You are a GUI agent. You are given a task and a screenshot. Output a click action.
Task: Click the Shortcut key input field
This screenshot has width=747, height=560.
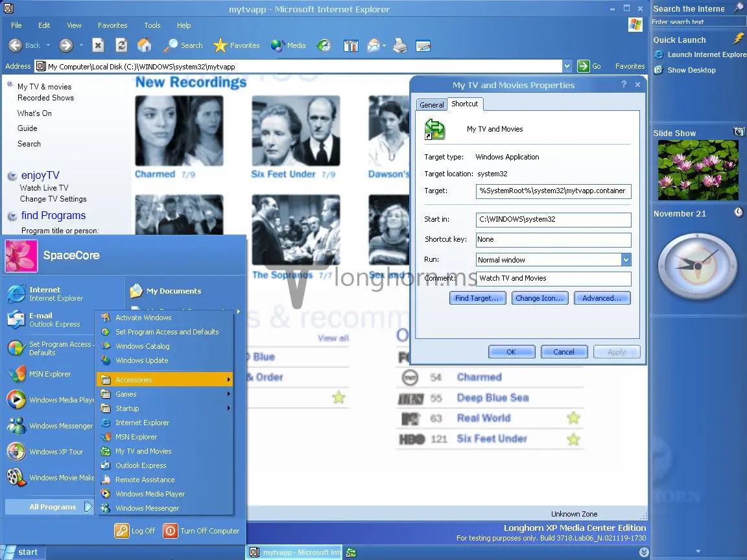point(553,240)
